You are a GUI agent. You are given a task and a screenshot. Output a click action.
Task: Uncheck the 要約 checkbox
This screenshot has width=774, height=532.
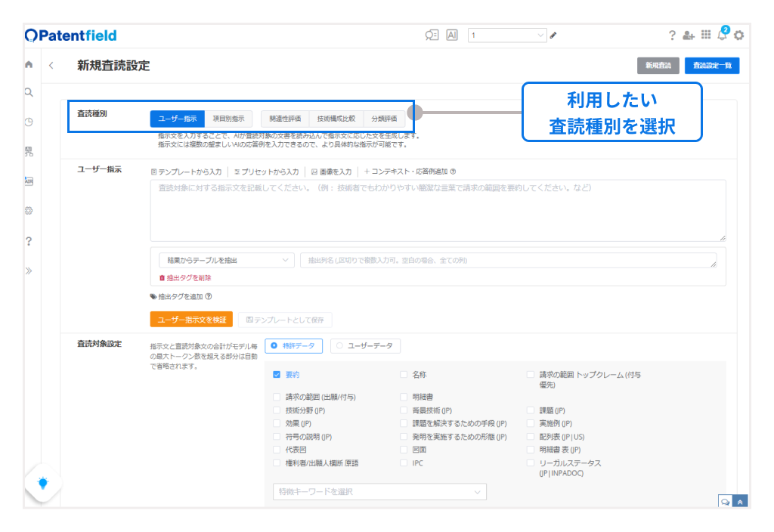point(277,374)
